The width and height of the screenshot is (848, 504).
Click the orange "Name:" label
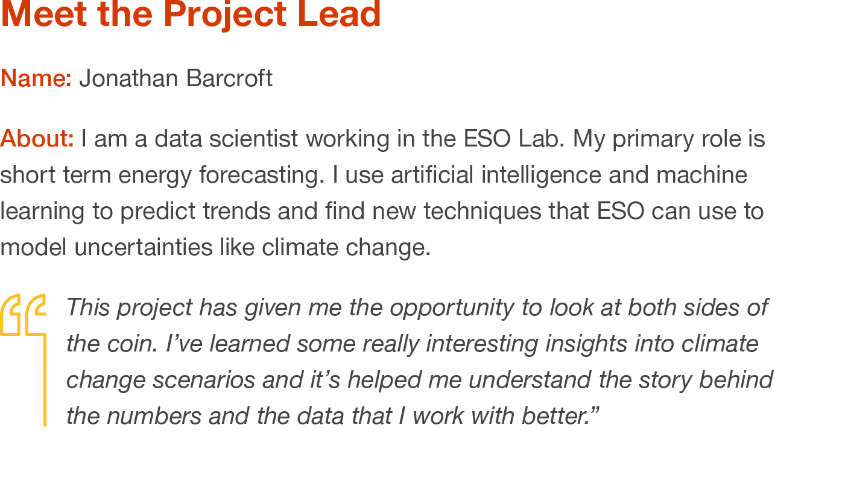tap(36, 78)
